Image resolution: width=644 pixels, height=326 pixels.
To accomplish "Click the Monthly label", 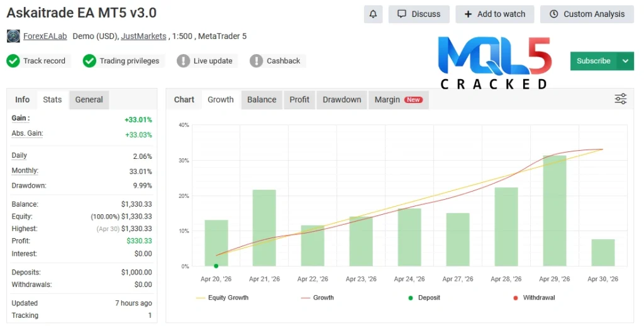I will click(x=25, y=171).
